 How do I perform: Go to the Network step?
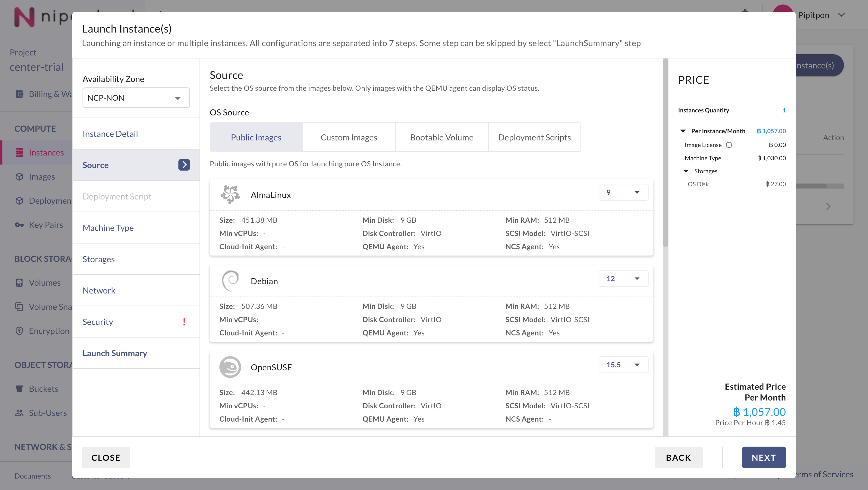coord(136,290)
